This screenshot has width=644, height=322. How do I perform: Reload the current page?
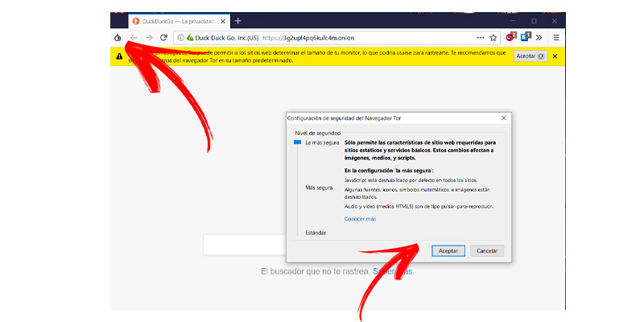[x=163, y=38]
